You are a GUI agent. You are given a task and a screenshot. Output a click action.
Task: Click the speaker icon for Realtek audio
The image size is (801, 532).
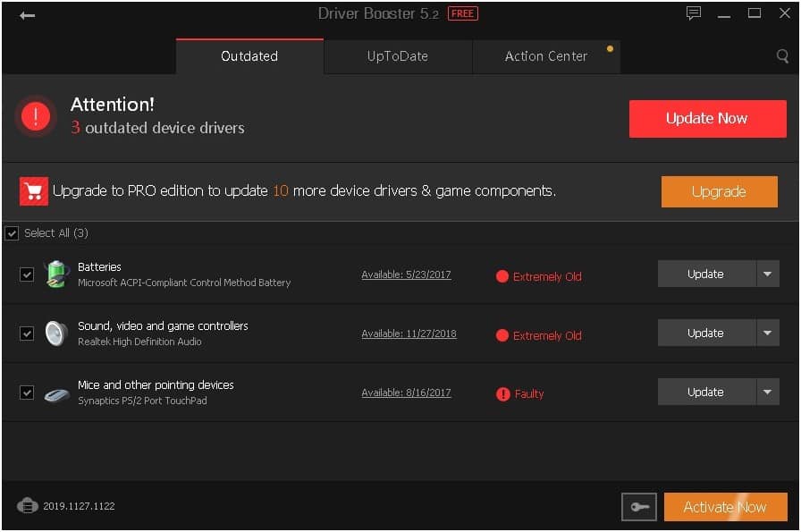[x=55, y=334]
